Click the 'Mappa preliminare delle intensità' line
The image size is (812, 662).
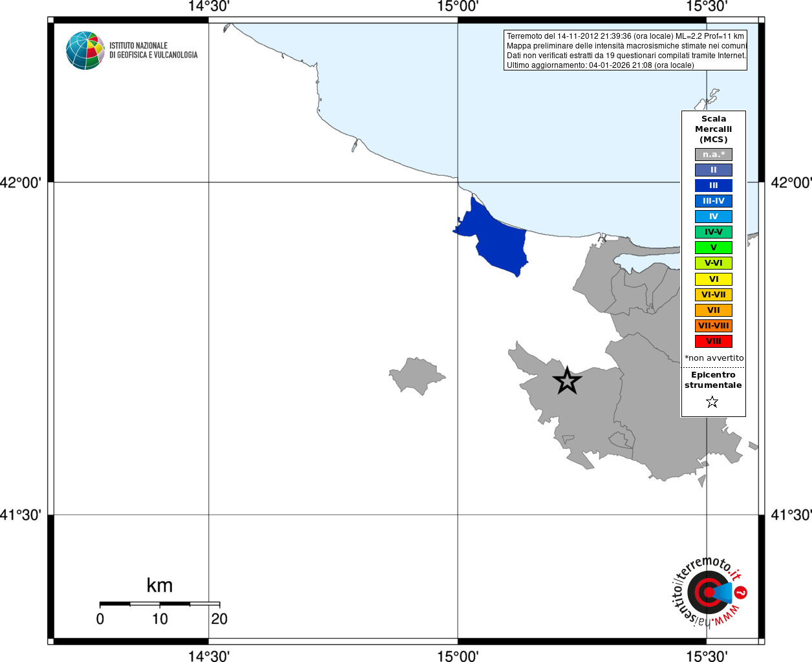pyautogui.click(x=626, y=46)
